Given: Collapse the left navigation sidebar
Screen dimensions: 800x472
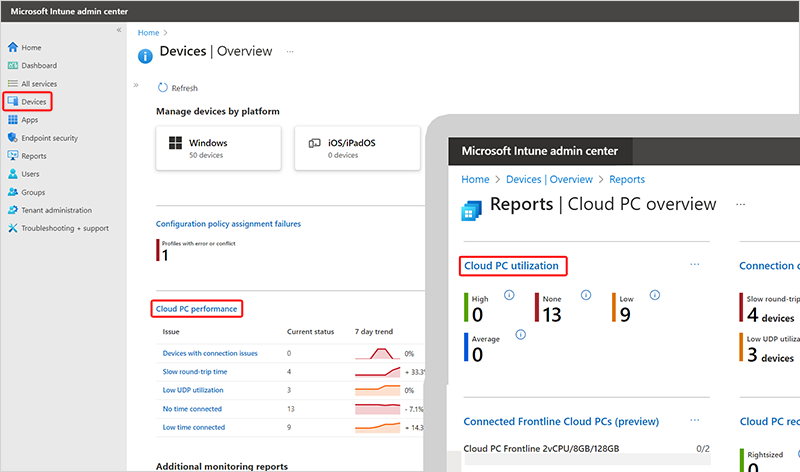Looking at the screenshot, I should (x=119, y=31).
